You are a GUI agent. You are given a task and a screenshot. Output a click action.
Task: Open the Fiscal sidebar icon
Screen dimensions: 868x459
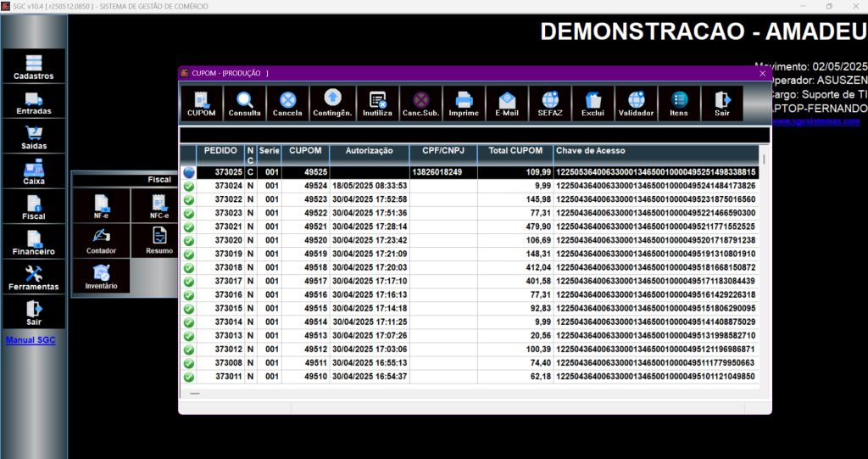point(34,207)
